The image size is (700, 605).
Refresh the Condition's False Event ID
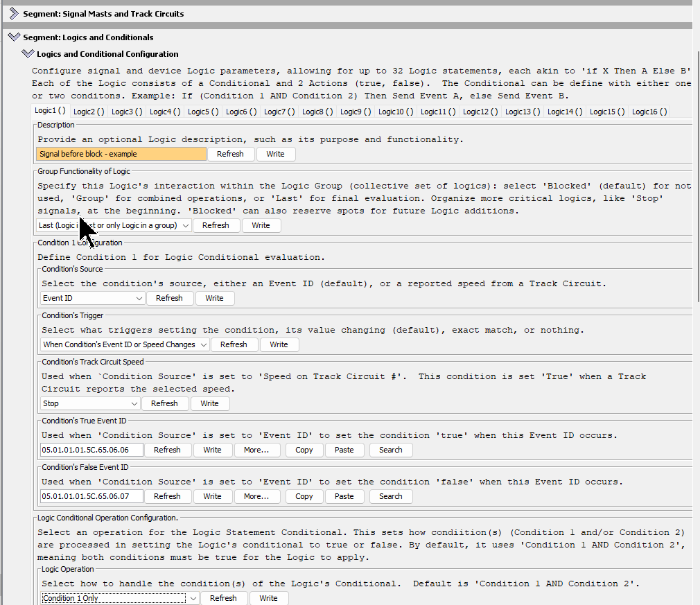[168, 496]
